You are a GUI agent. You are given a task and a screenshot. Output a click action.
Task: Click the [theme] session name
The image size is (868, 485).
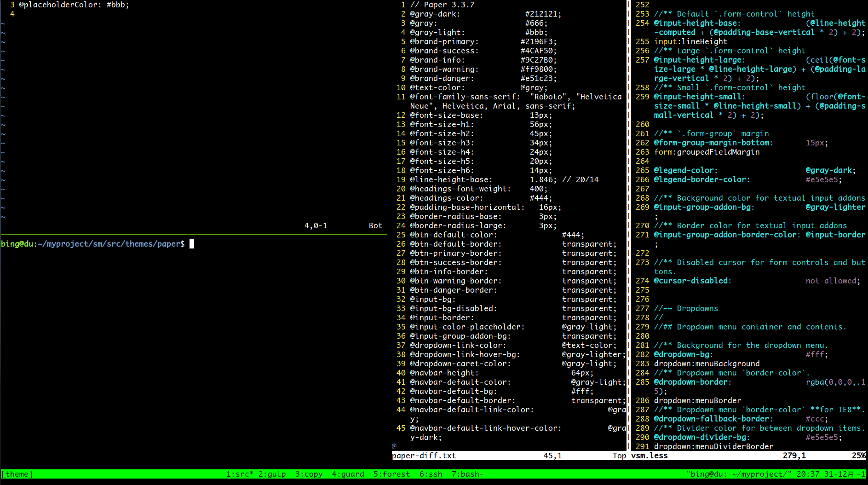point(17,474)
